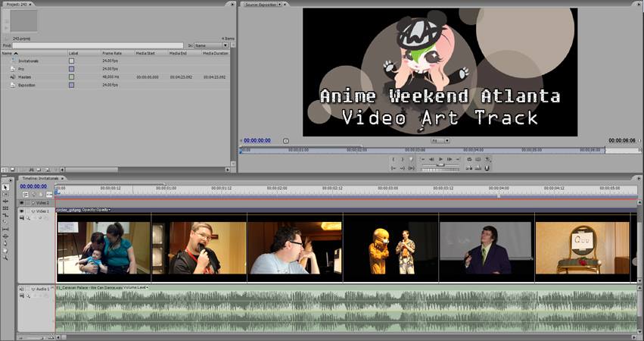Select the Rolling Edit tool
The image size is (644, 341).
5,208
